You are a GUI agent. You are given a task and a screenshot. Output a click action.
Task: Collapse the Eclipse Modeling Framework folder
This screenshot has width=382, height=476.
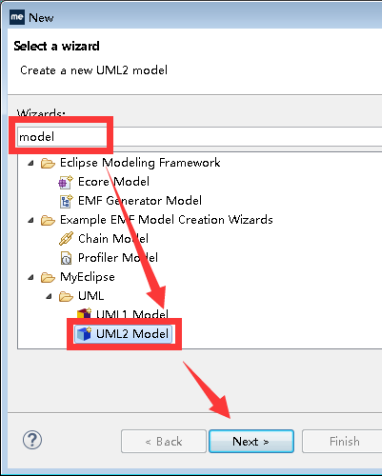(x=31, y=163)
